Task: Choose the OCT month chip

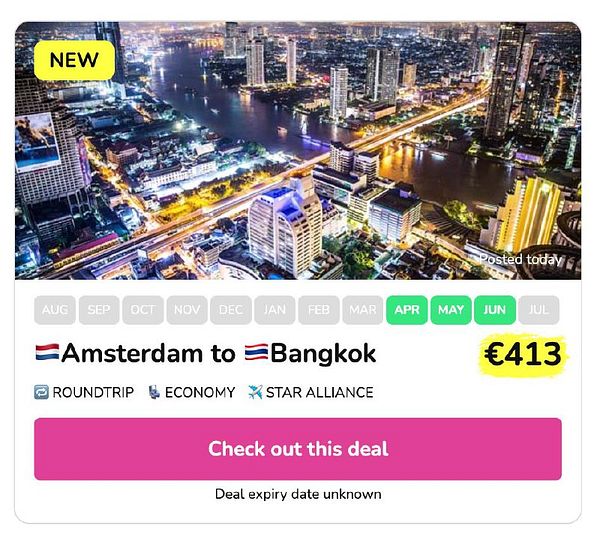Action: click(x=143, y=310)
